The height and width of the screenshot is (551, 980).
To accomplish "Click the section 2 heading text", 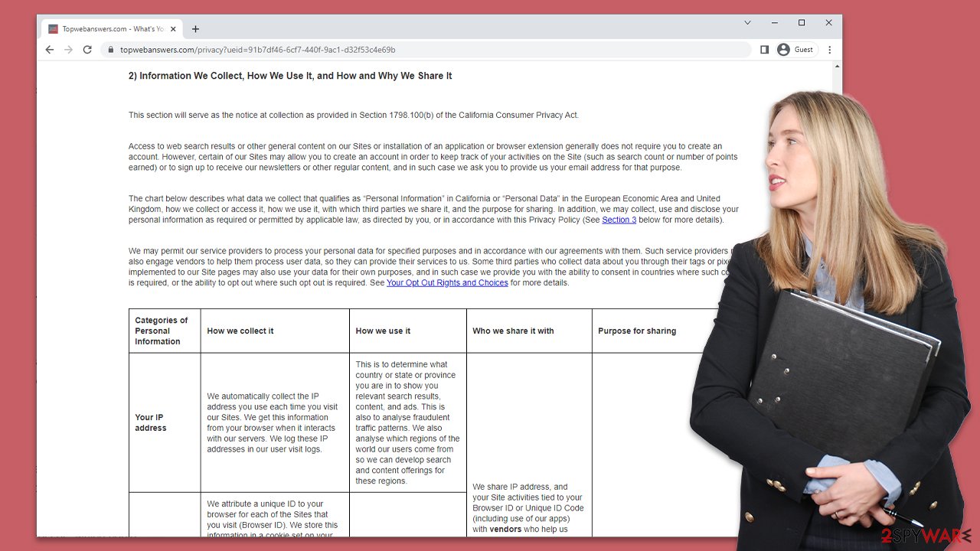I will point(290,76).
